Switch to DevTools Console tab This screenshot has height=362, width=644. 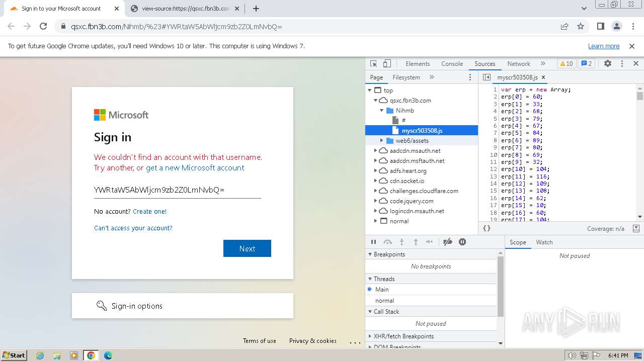coord(452,64)
